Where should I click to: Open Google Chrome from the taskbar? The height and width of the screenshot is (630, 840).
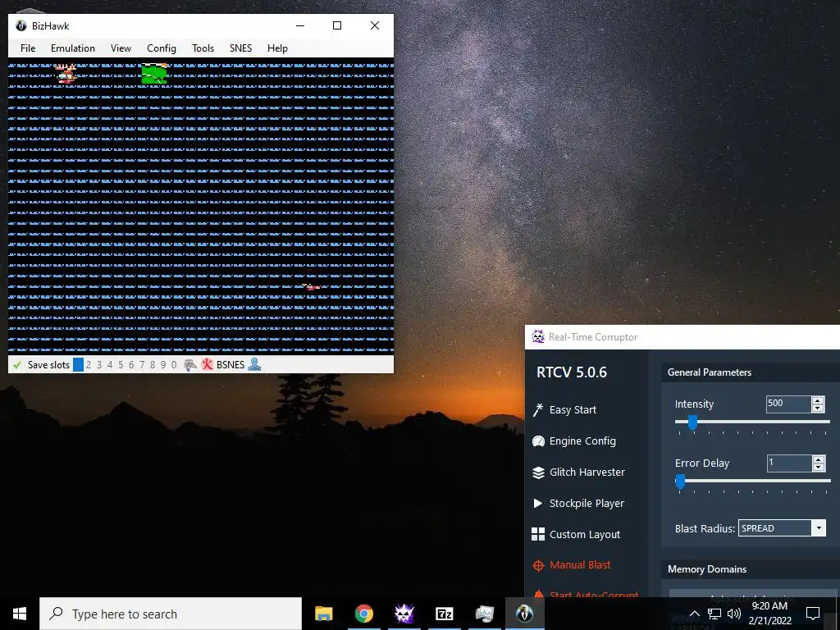point(363,614)
